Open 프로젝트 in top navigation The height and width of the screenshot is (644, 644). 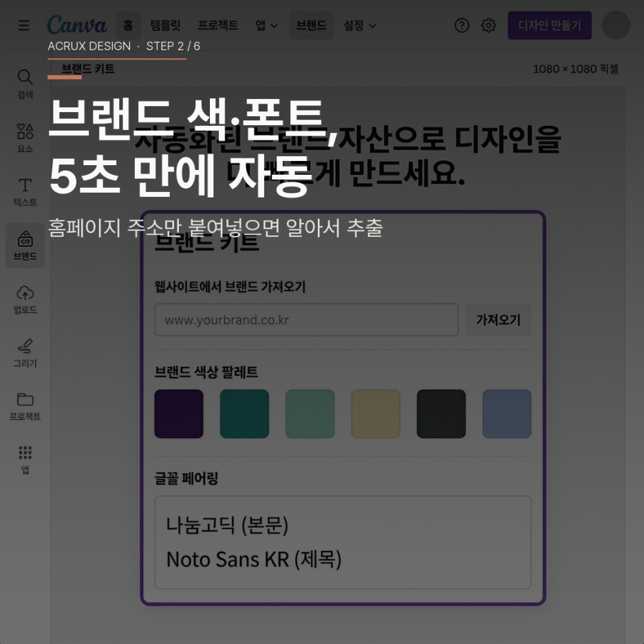217,25
